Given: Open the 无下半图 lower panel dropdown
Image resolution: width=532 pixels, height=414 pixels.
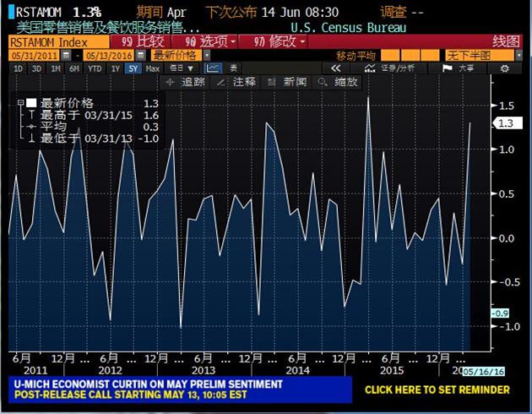Looking at the screenshot, I should 473,55.
